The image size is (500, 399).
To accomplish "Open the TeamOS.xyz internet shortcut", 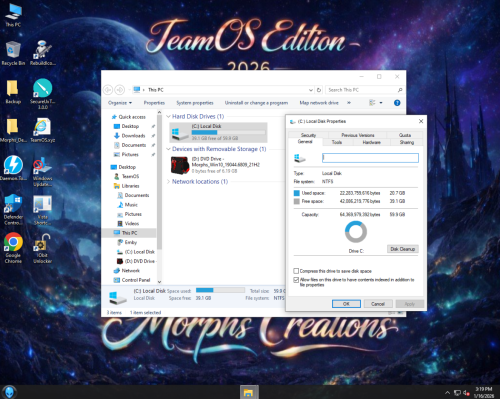I will coord(42,130).
